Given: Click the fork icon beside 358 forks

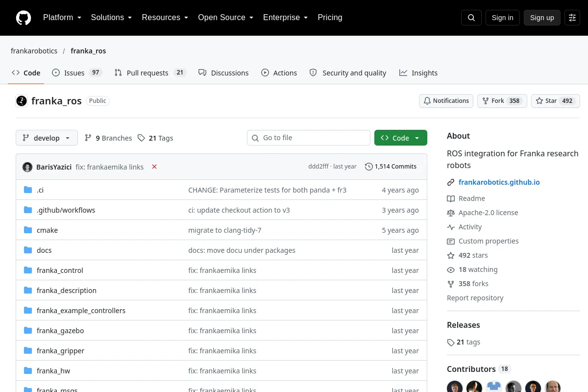Looking at the screenshot, I should tap(451, 284).
